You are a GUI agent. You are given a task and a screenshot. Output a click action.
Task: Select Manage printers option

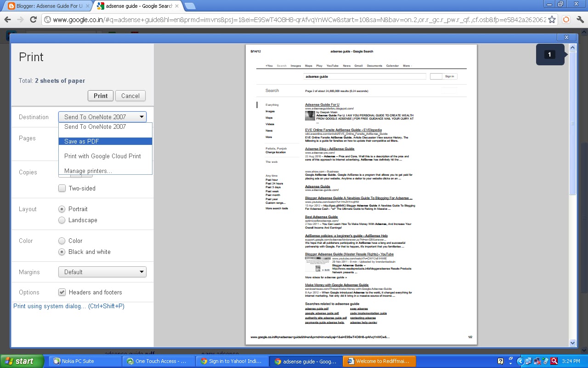(x=105, y=171)
